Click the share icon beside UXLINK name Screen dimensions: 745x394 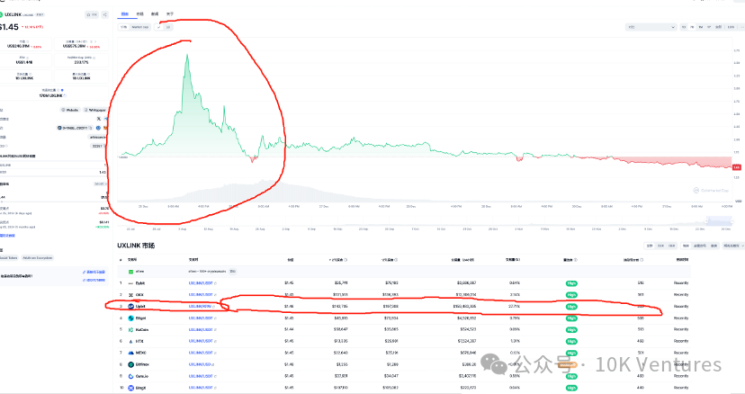tap(105, 15)
